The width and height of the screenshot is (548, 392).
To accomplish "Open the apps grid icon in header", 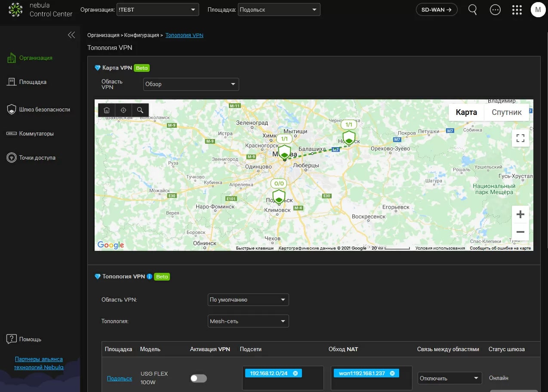I will [517, 9].
